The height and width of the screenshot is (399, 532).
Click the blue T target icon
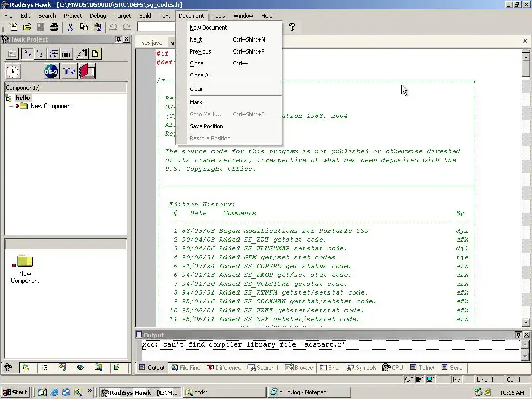70,71
